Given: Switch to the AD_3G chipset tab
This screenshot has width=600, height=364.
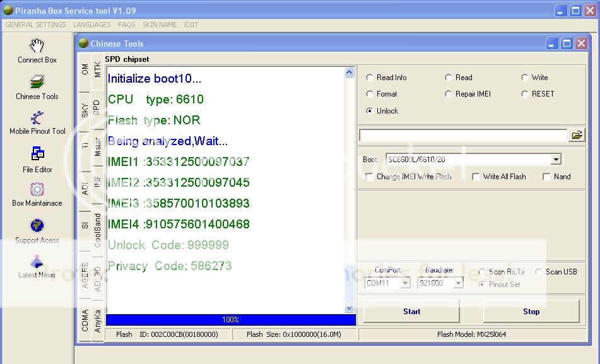Looking at the screenshot, I should [98, 279].
